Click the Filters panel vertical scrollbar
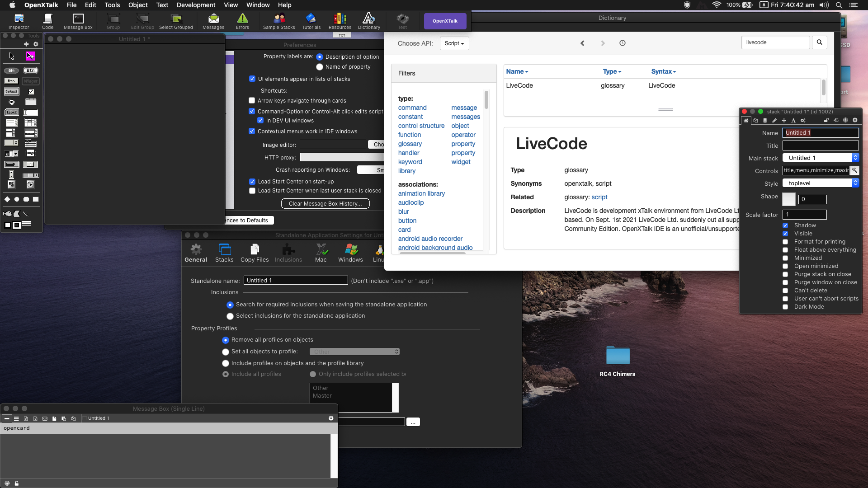The image size is (868, 488). click(x=486, y=100)
